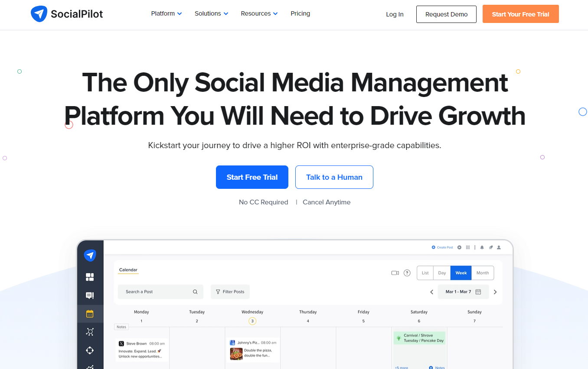Click the network nodes icon in the sidebar

90,332
